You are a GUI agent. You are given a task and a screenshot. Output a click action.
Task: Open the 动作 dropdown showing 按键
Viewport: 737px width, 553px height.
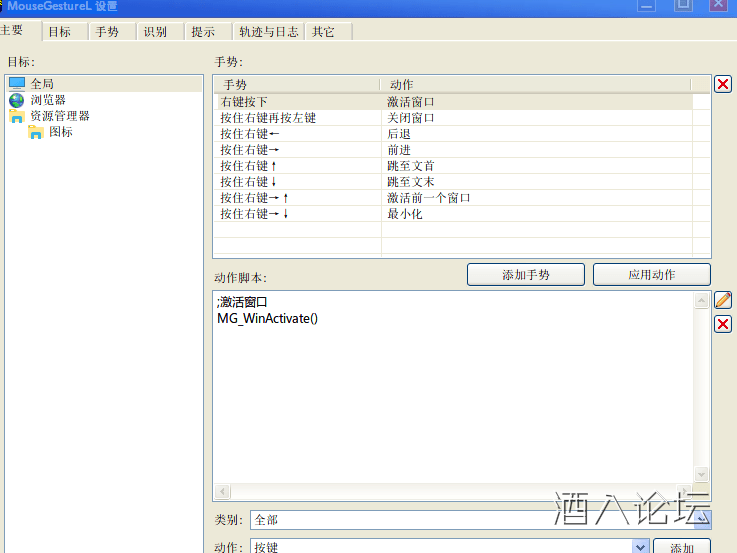[x=641, y=547]
